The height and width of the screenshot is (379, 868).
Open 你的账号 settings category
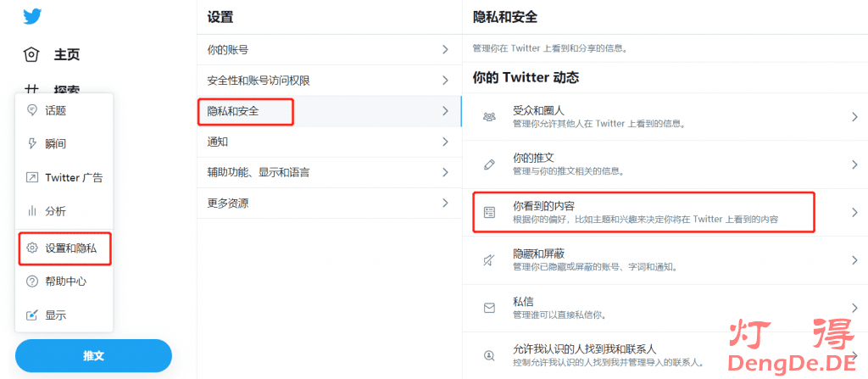coord(330,50)
